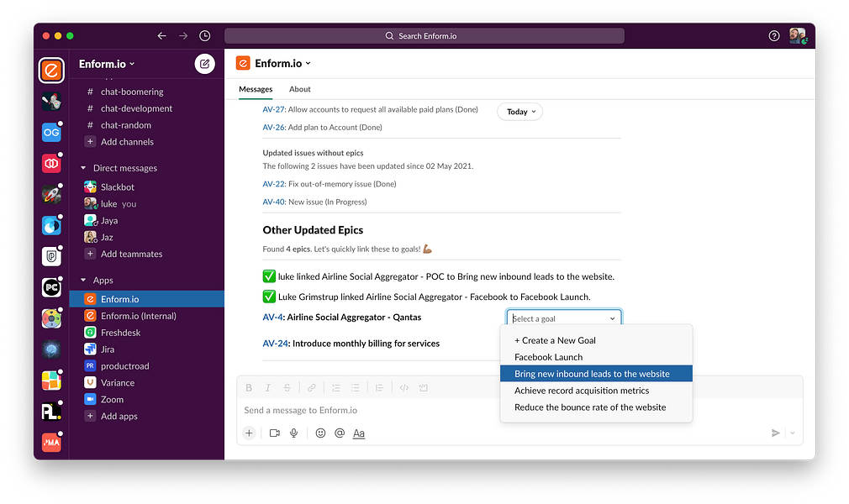Click the plus attach button in composer

pos(249,433)
